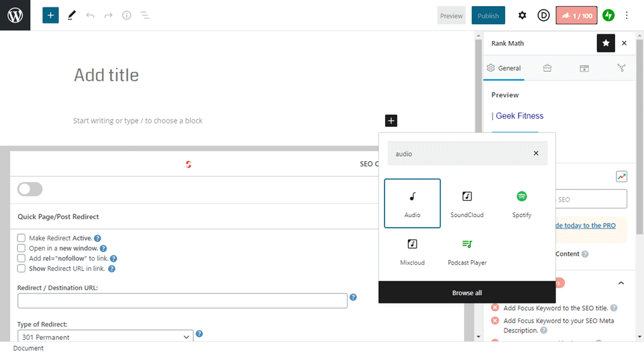Check Add rel="nofollow" to link

coord(21,258)
